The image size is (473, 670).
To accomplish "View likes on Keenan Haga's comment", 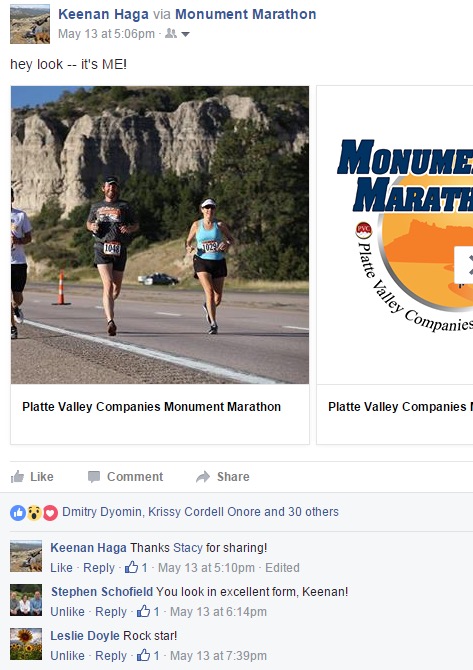I will point(136,567).
